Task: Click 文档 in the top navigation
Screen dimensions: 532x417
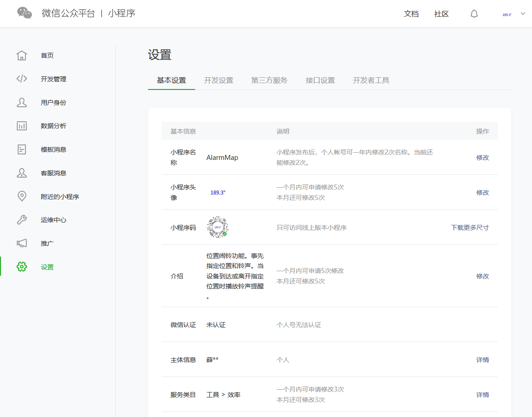Action: (411, 14)
